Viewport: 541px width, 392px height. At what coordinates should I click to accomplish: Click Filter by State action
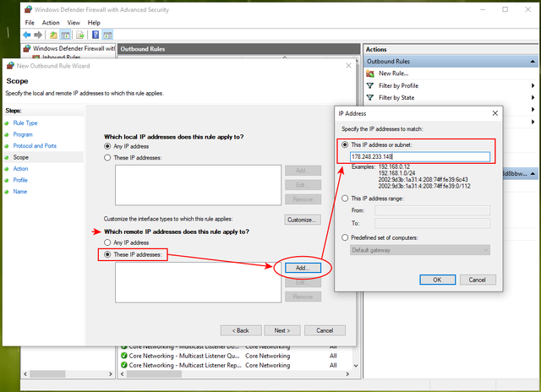396,97
